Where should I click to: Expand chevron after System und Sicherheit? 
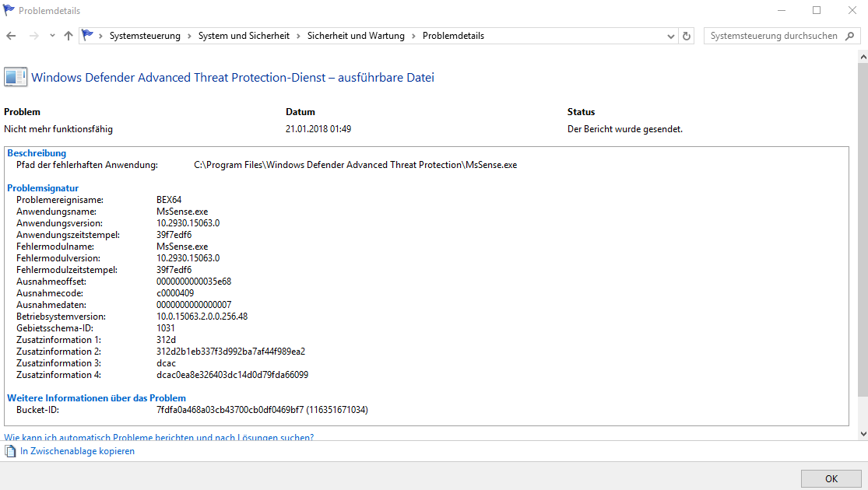298,36
